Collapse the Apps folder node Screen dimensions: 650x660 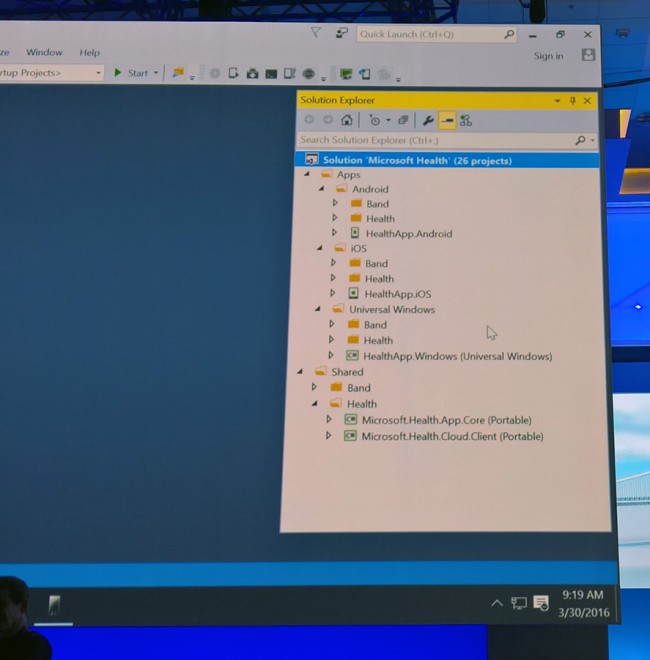(x=306, y=174)
